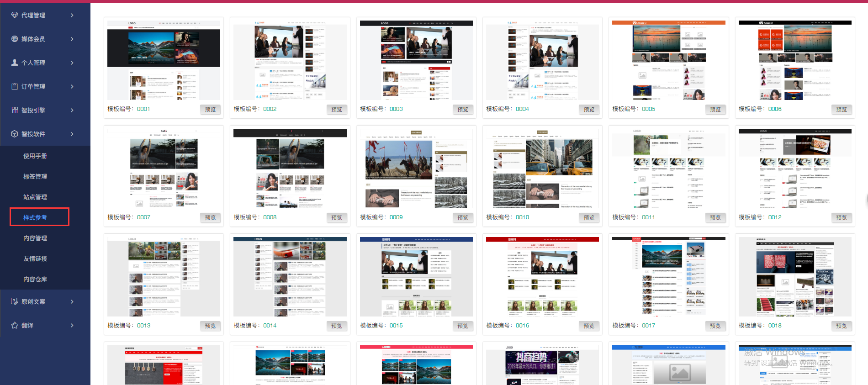The width and height of the screenshot is (868, 385).
Task: Open thumbnail of template 0006
Action: 795,60
